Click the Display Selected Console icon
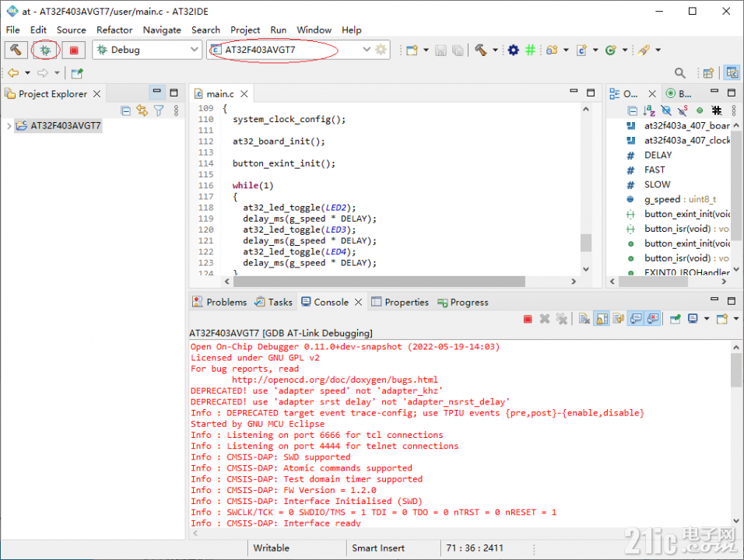Image resolution: width=744 pixels, height=560 pixels. click(x=693, y=319)
